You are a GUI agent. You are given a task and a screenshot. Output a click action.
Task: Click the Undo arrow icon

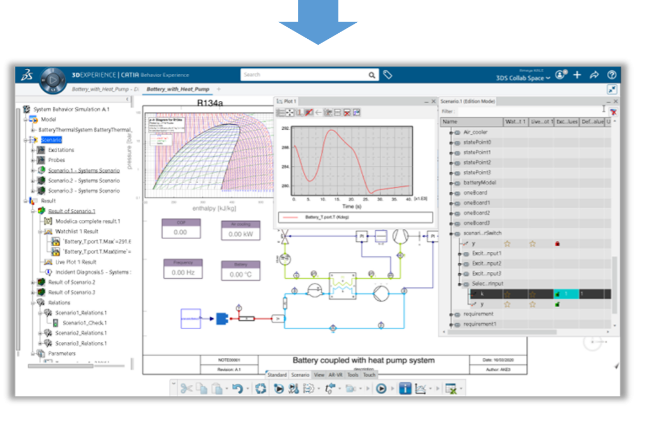coord(237,389)
